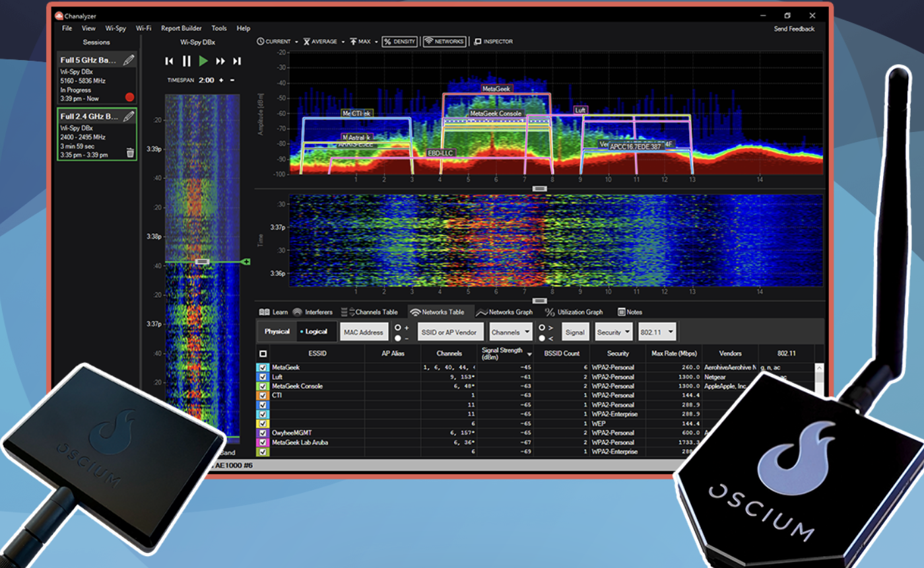Stop the in-progress 5 GHz recording
The image size is (924, 568).
[x=129, y=97]
